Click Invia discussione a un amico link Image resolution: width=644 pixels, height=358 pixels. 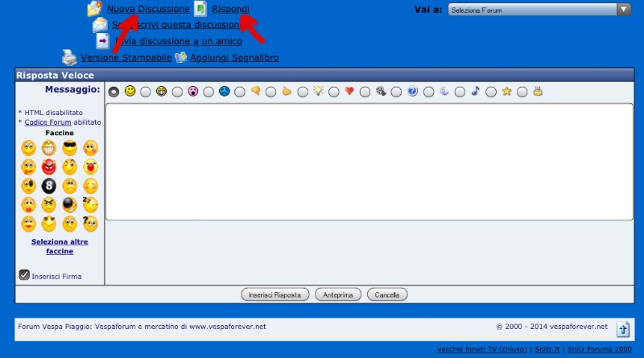(x=178, y=41)
